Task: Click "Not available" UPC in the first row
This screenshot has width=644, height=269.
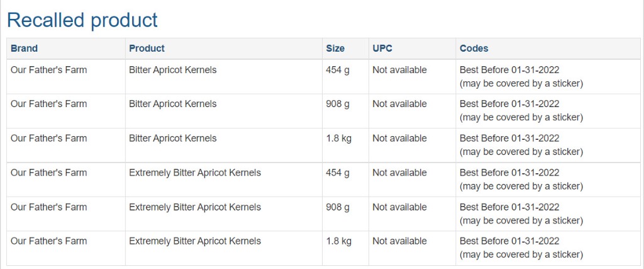Action: (399, 70)
